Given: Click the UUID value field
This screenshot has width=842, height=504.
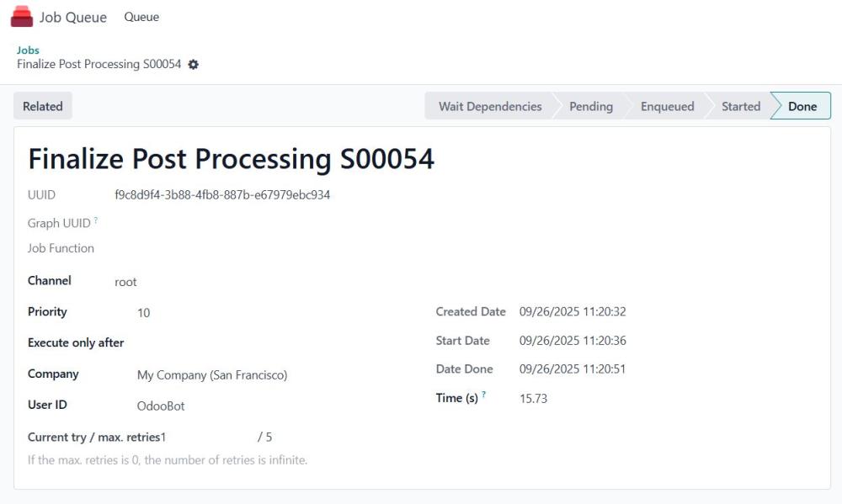Looking at the screenshot, I should pyautogui.click(x=222, y=195).
